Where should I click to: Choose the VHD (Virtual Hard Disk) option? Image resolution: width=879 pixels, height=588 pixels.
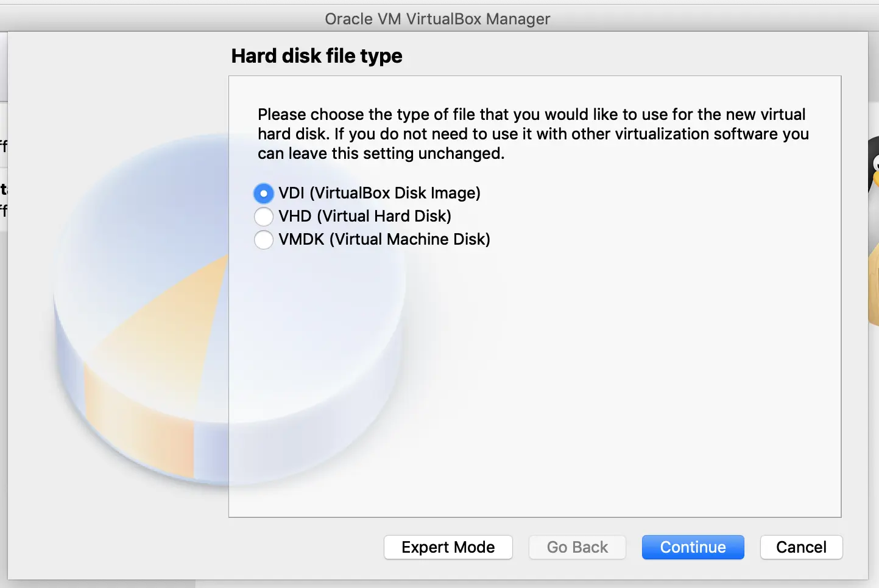(263, 216)
